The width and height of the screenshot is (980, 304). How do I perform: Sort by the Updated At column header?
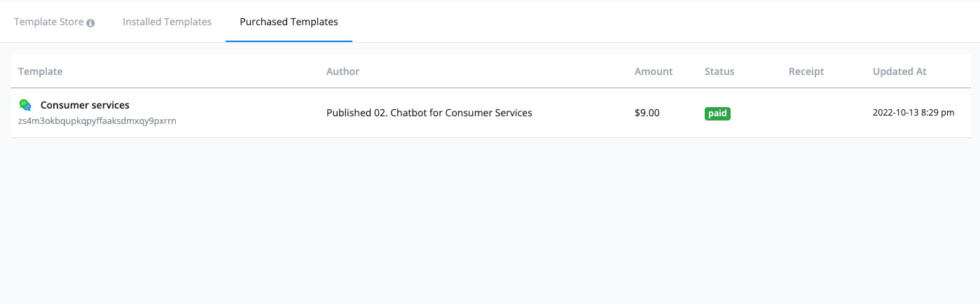pos(899,71)
